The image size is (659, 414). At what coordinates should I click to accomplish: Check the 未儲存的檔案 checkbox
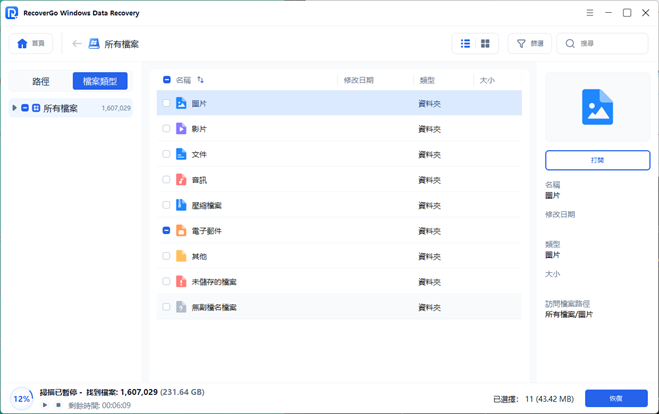[166, 282]
